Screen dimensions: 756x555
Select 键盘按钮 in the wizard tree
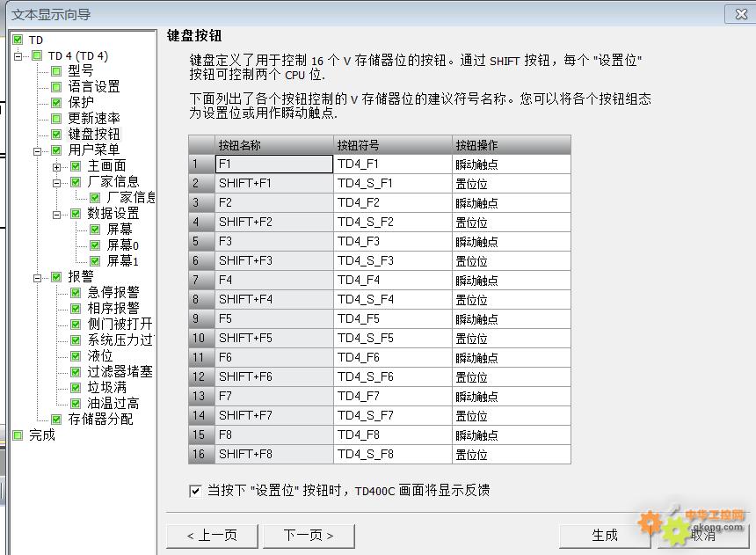point(94,135)
